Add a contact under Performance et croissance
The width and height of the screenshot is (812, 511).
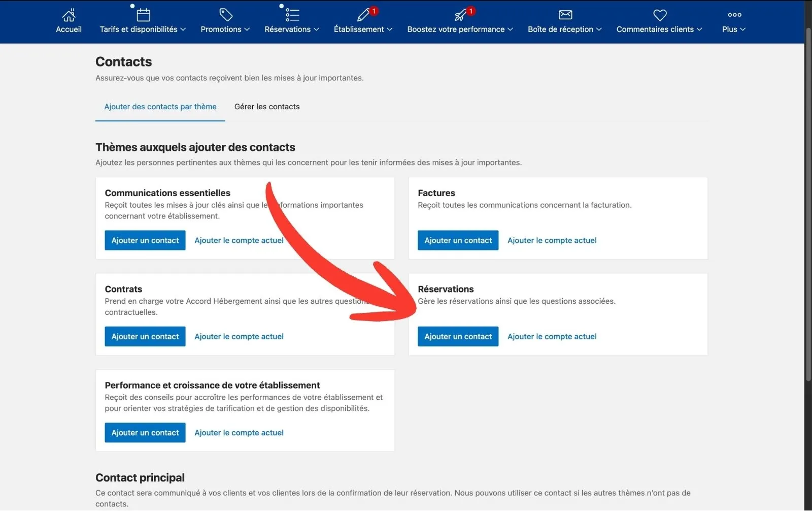(x=145, y=433)
